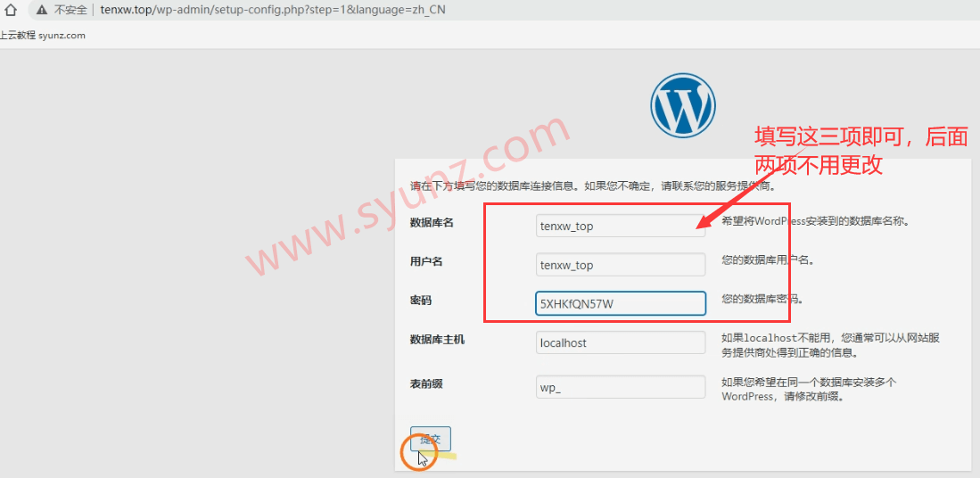Click the WordPress logo
The width and height of the screenshot is (980, 478).
tap(682, 105)
